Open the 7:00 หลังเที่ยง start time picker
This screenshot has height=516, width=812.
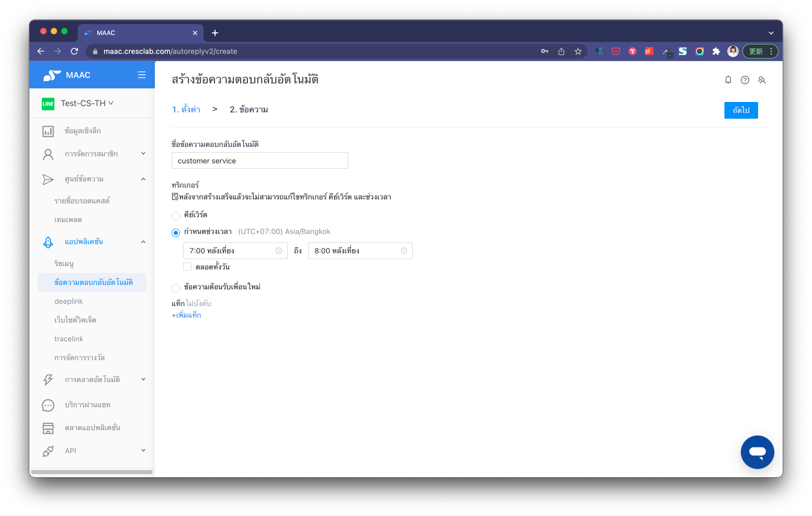[x=235, y=251]
